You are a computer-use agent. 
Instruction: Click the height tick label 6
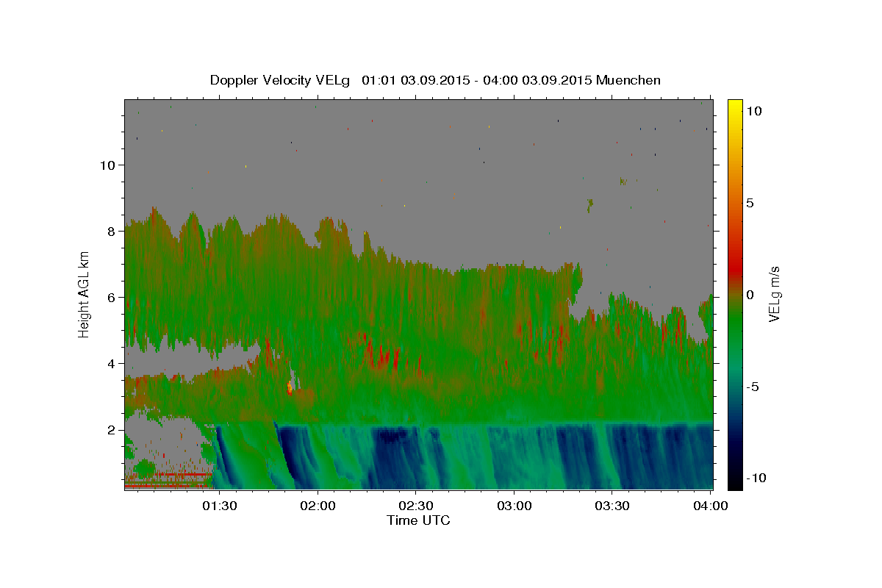click(112, 298)
